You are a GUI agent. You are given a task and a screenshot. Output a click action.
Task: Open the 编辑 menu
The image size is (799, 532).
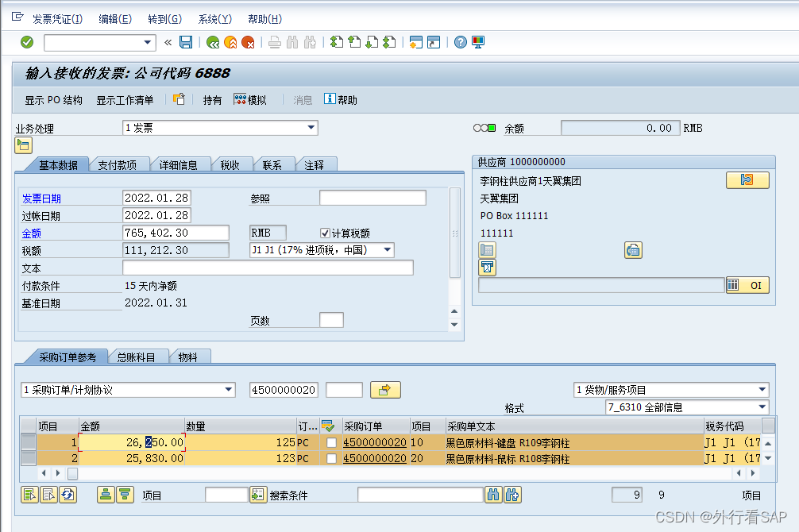[x=115, y=19]
